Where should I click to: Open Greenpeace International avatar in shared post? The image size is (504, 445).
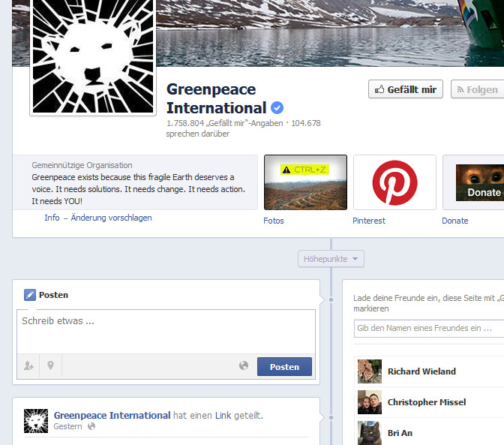click(36, 421)
